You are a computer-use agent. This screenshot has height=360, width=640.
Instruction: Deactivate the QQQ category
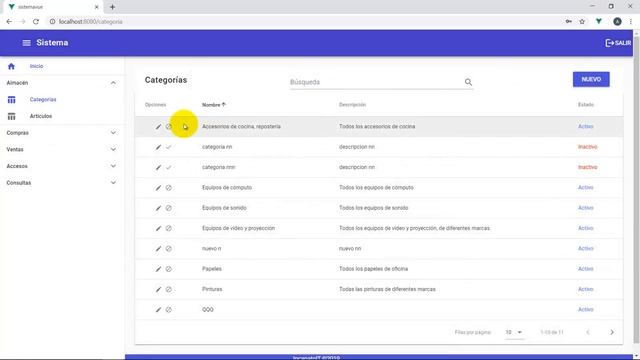point(169,310)
